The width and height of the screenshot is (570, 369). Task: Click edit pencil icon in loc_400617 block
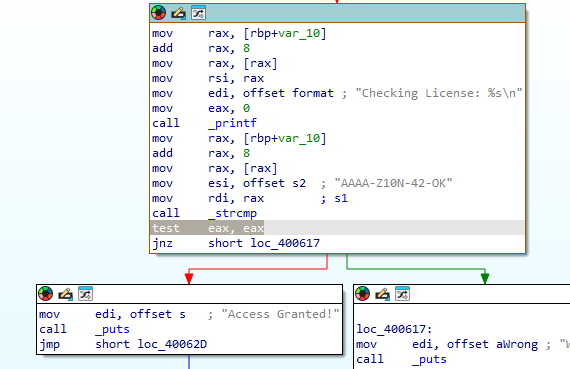382,294
